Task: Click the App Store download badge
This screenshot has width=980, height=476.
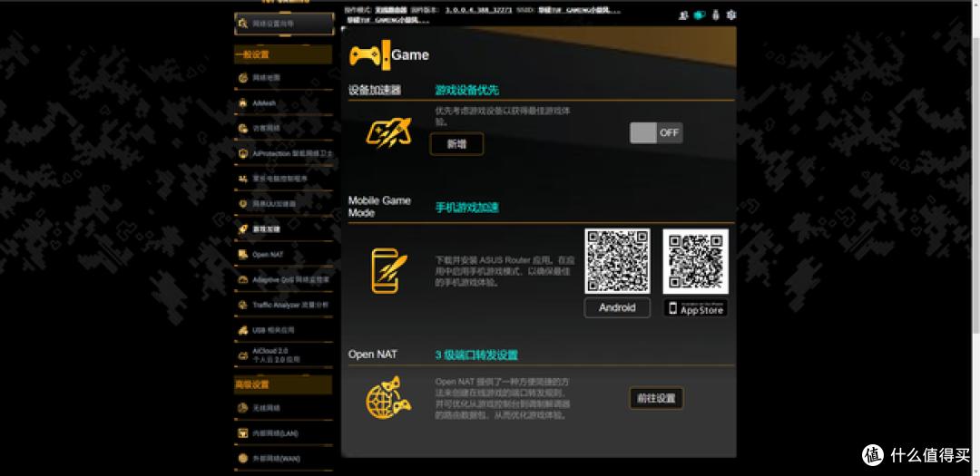Action: click(696, 308)
